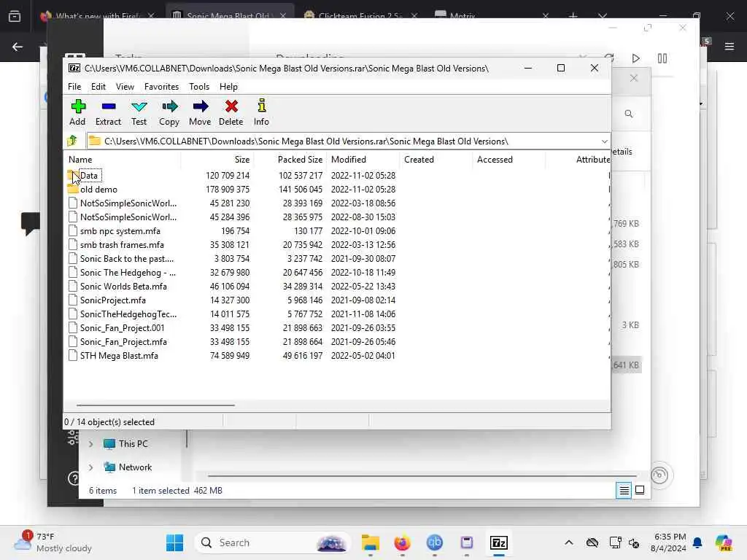The height and width of the screenshot is (560, 747).
Task: Open Firefox from the taskbar
Action: 402,542
